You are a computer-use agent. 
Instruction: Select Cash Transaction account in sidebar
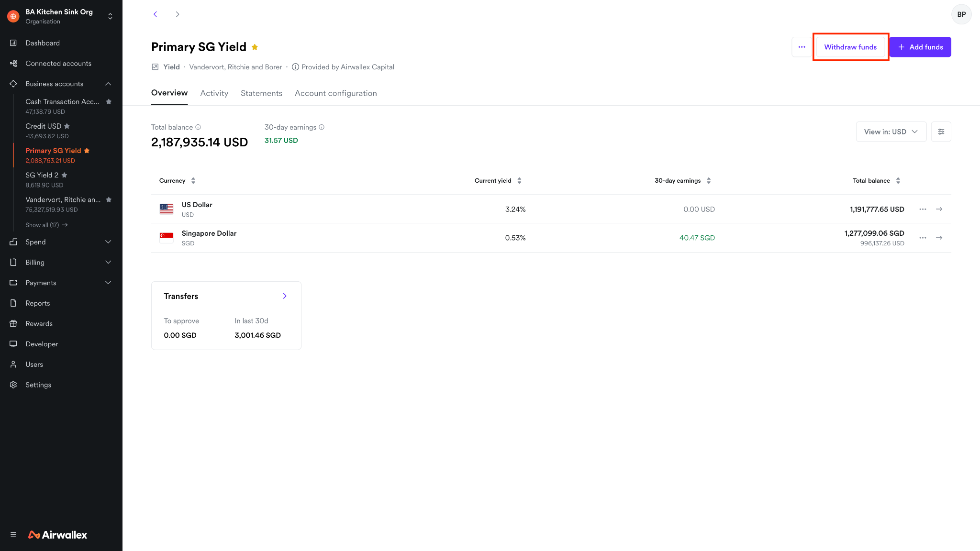(x=62, y=106)
